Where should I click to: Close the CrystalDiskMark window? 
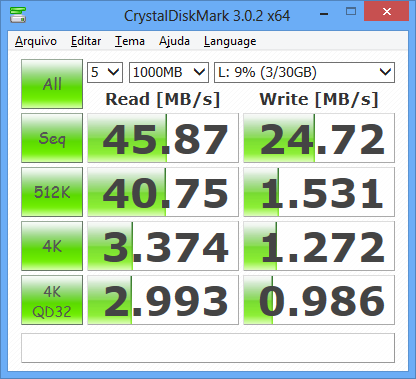pos(387,11)
